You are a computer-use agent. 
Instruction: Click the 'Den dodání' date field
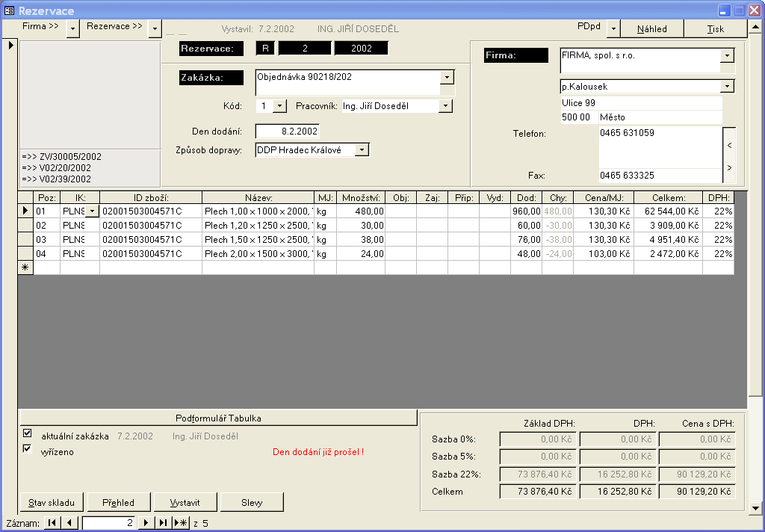pyautogui.click(x=287, y=132)
